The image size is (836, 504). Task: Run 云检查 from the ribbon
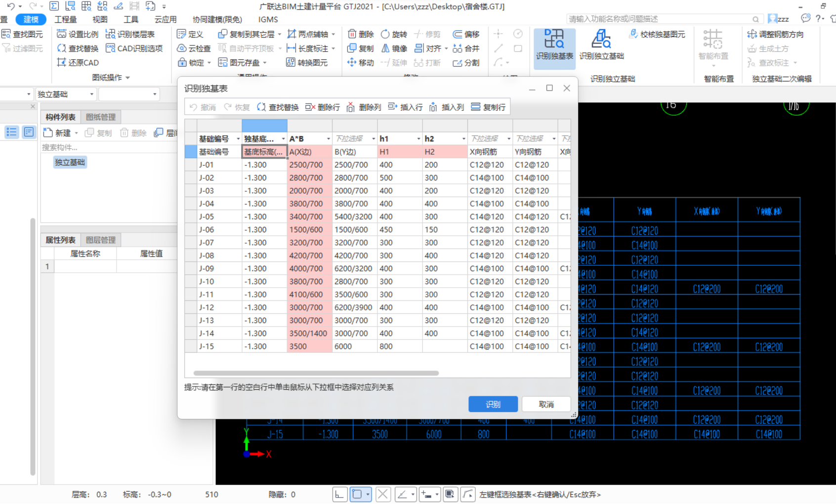[x=194, y=48]
